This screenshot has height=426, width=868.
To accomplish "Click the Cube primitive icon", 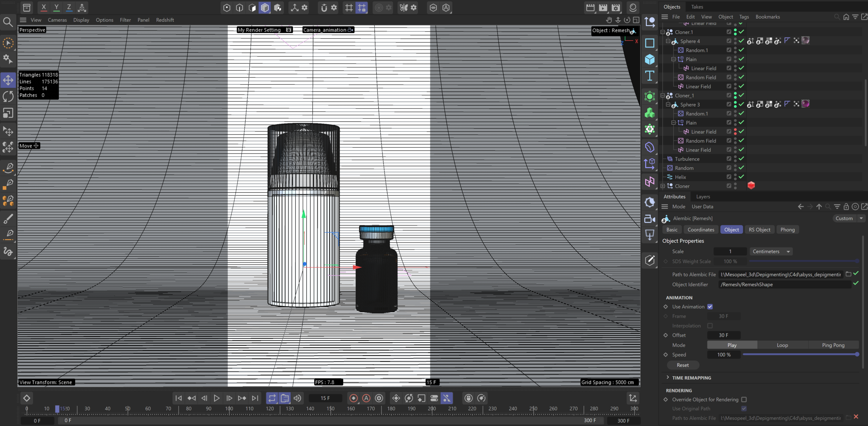I will [650, 59].
